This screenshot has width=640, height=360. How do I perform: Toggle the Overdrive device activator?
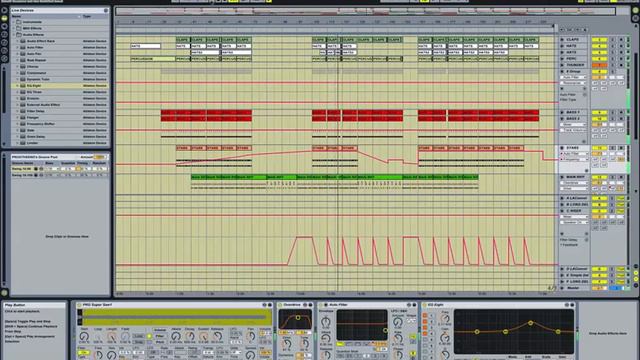pyautogui.click(x=280, y=305)
